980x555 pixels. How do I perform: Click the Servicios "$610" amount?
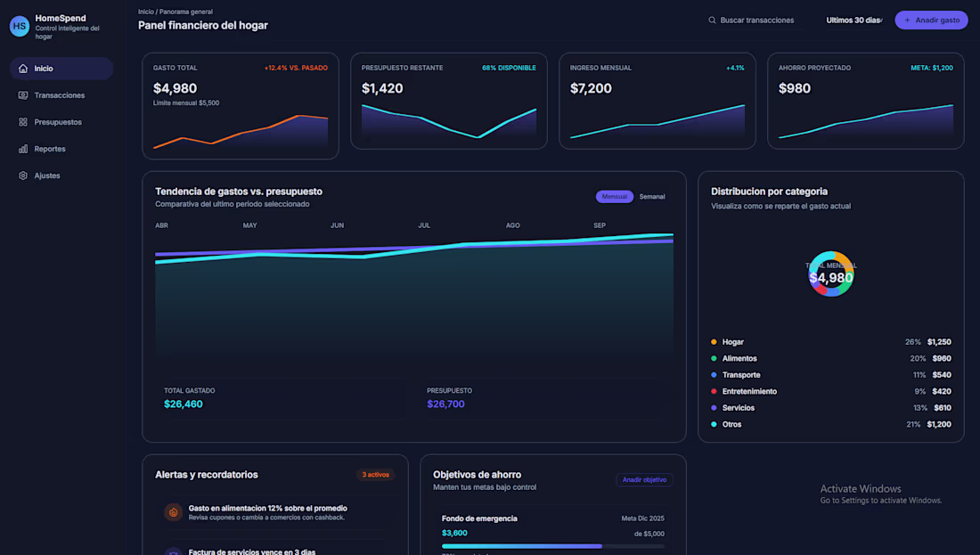[x=943, y=408]
